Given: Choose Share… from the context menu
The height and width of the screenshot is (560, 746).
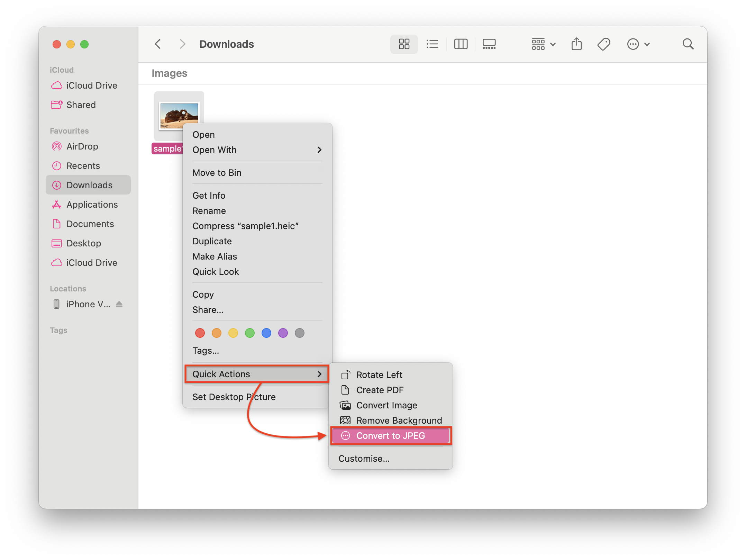Looking at the screenshot, I should pyautogui.click(x=257, y=310).
